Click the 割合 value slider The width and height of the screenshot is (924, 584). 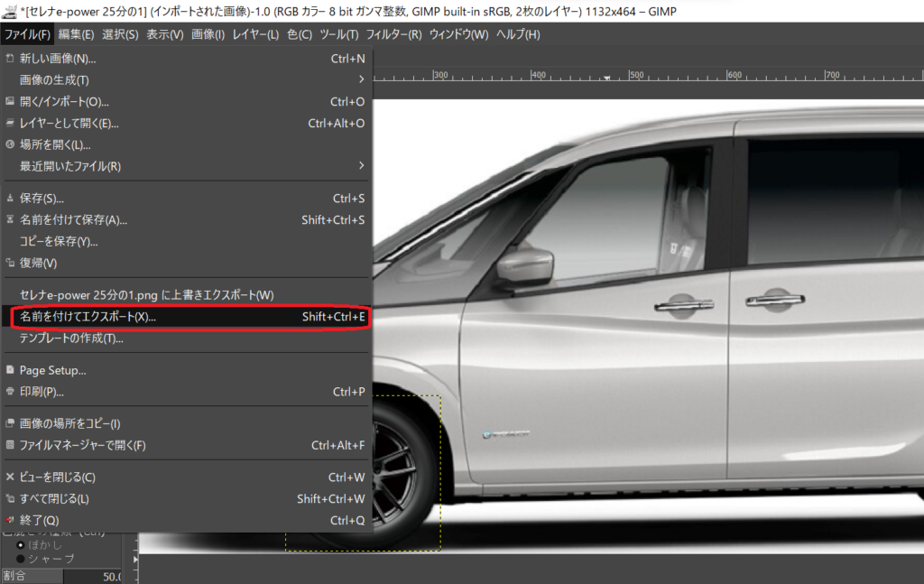90,576
